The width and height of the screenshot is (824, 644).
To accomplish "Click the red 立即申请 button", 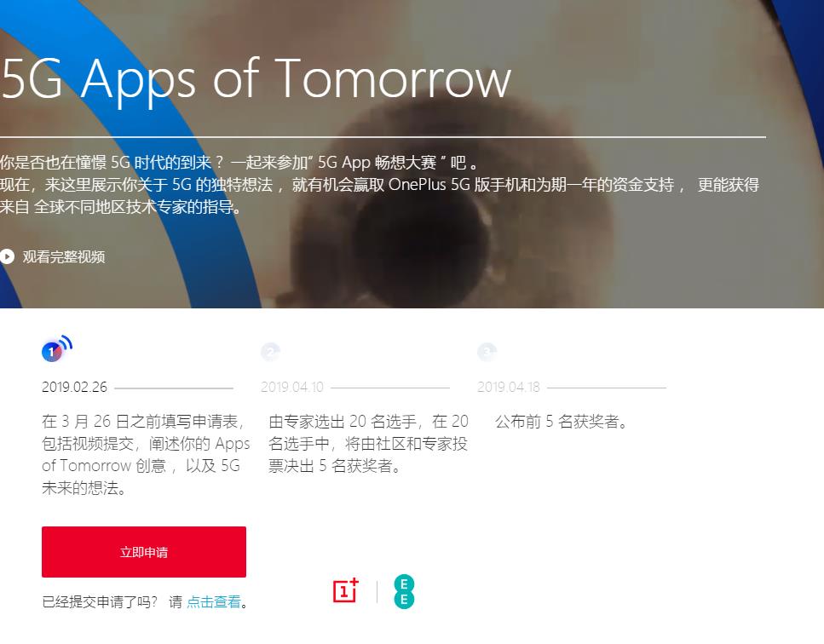I will click(x=143, y=551).
